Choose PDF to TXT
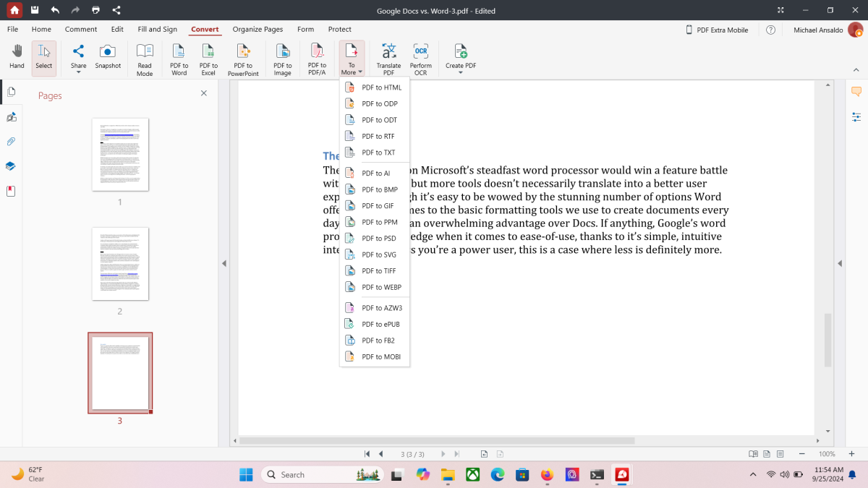868x488 pixels. pyautogui.click(x=375, y=153)
